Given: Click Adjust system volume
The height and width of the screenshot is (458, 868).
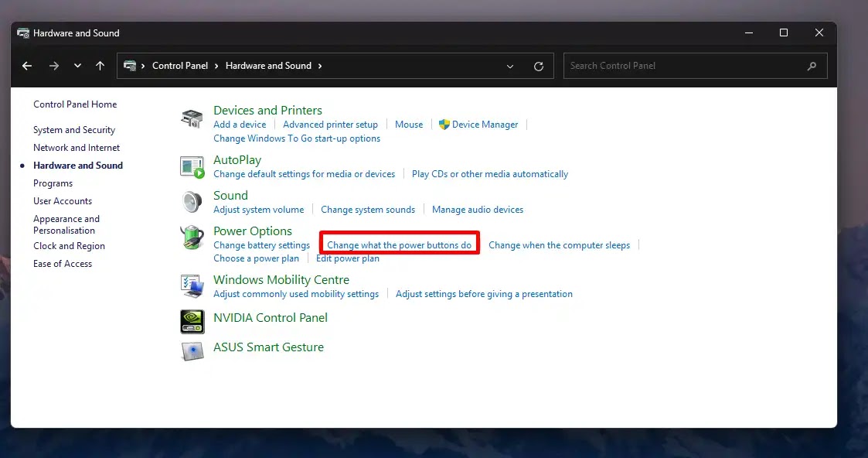Looking at the screenshot, I should click(258, 210).
